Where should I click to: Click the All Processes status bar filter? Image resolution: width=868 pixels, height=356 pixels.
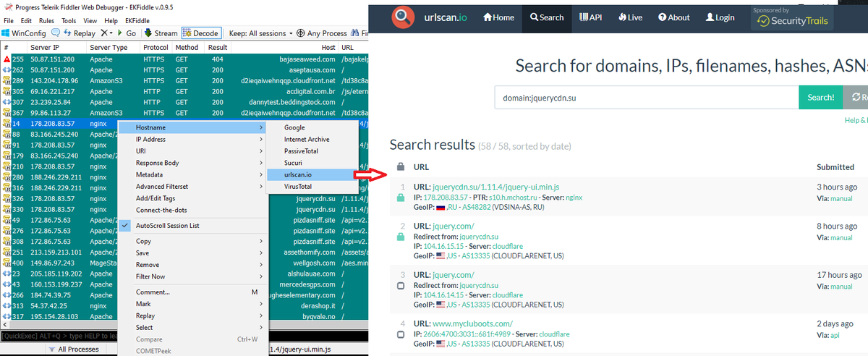tap(72, 349)
